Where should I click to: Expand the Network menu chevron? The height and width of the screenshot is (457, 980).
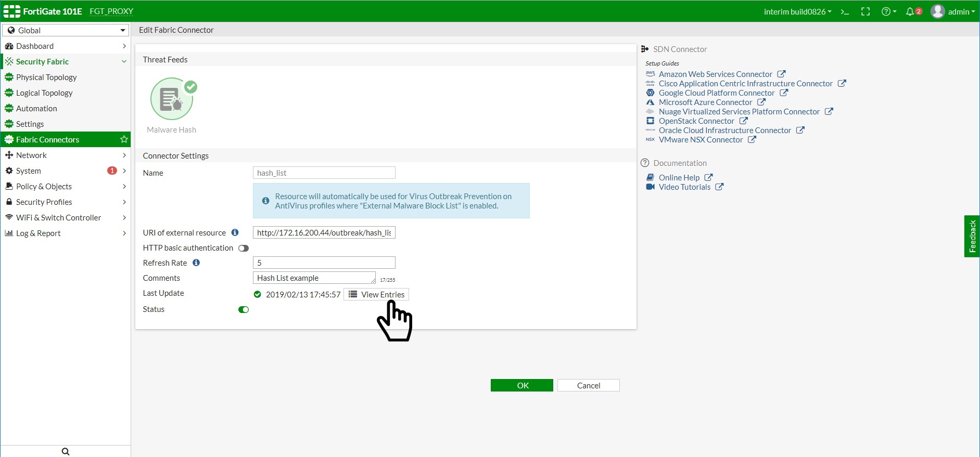124,155
